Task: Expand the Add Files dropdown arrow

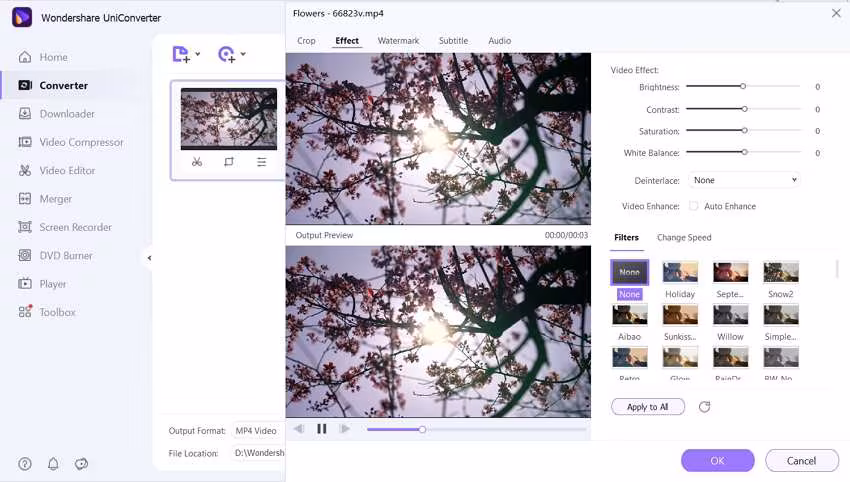Action: (198, 54)
